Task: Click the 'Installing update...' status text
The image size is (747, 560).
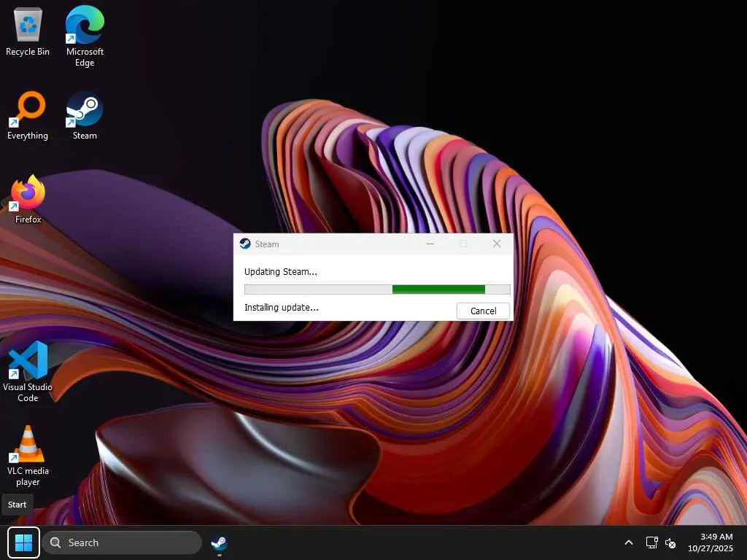Action: pyautogui.click(x=282, y=308)
